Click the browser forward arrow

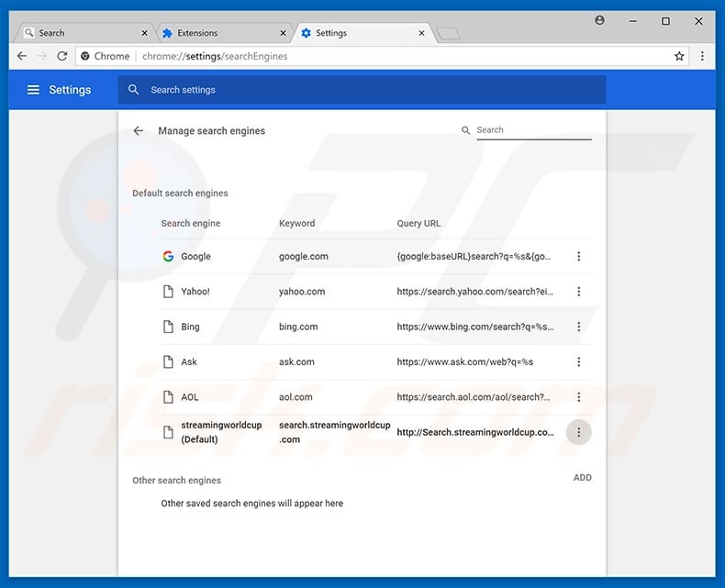click(x=42, y=56)
